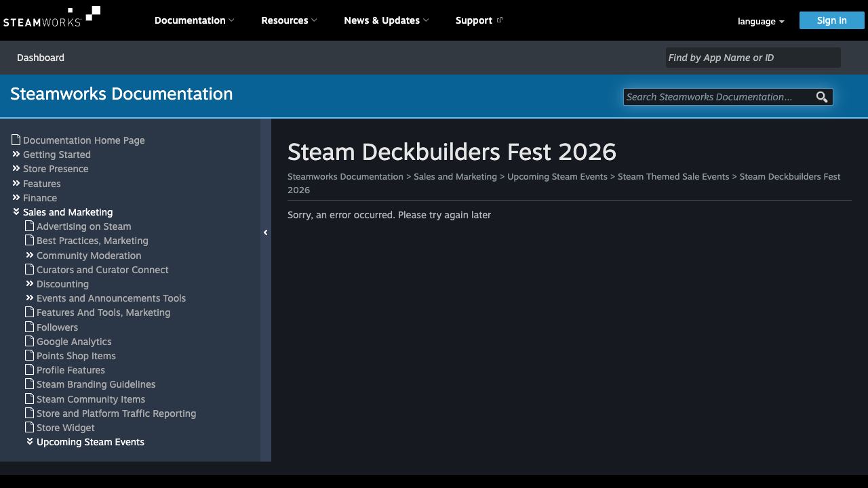Click the Steamworks Documentation banner title
The width and height of the screenshot is (868, 488).
tap(121, 94)
